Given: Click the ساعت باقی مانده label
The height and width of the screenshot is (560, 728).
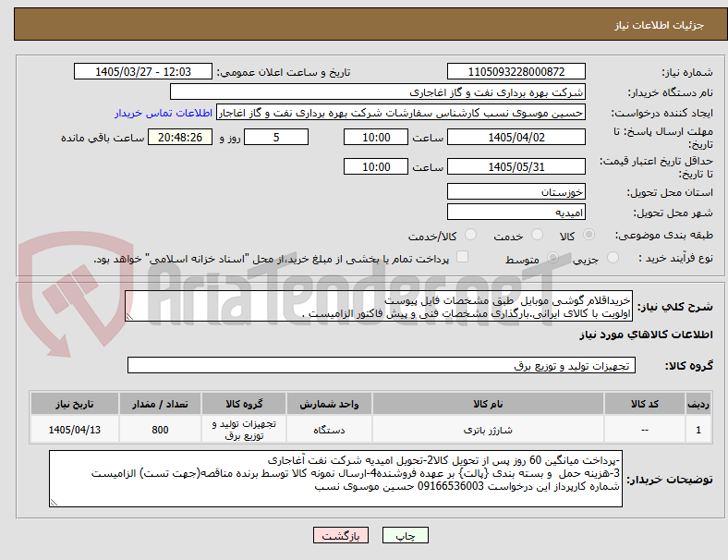Looking at the screenshot, I should [x=103, y=138].
